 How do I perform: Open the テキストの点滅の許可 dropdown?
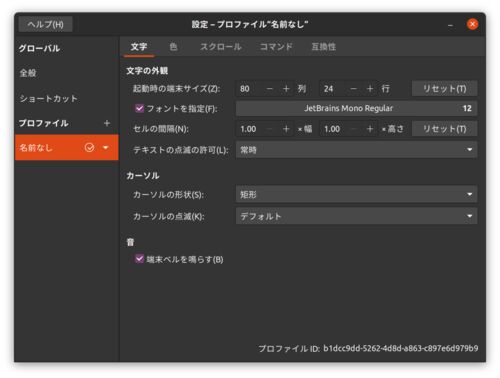coord(356,150)
